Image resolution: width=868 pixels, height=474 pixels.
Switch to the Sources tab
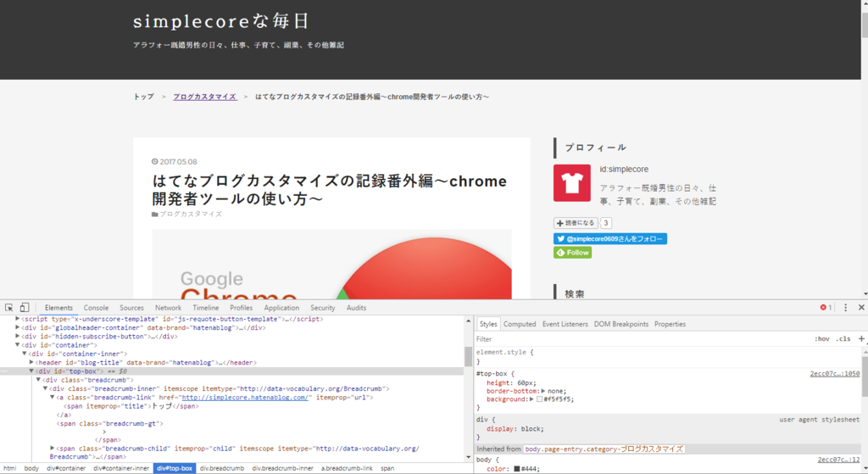pos(131,308)
